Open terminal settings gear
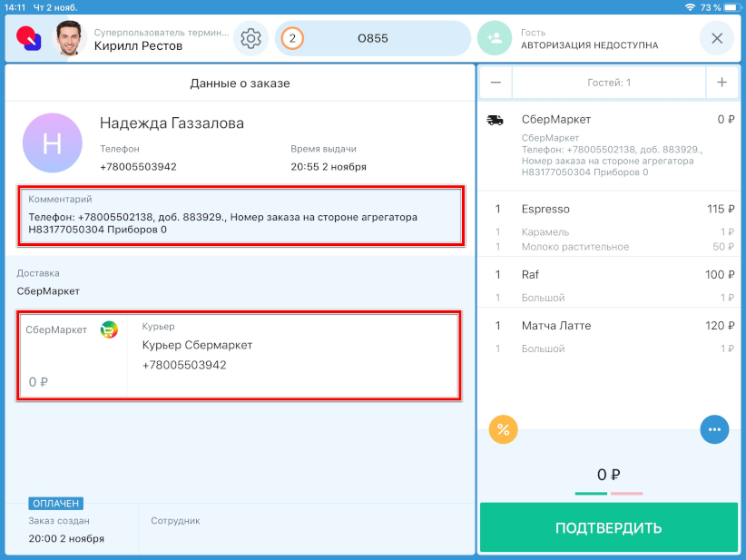Image resolution: width=746 pixels, height=560 pixels. [x=250, y=38]
